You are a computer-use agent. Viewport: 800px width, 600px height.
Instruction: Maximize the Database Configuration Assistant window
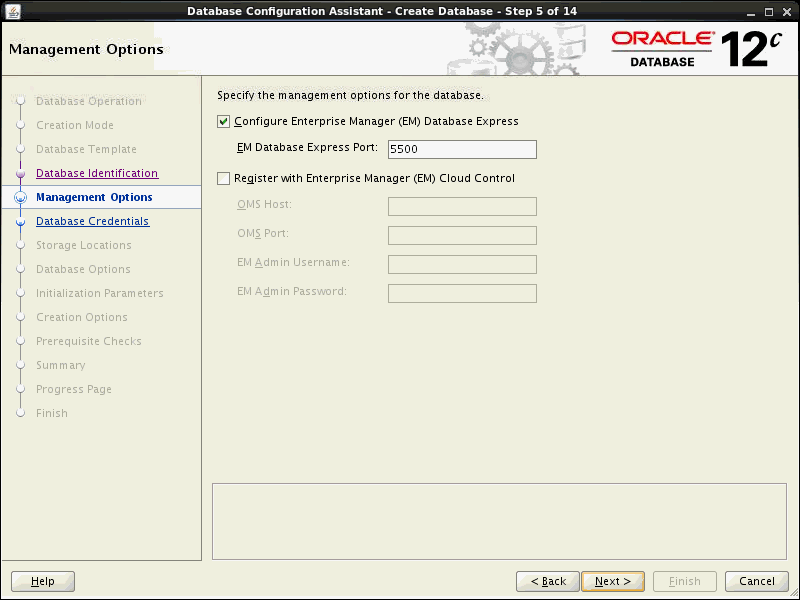[x=769, y=12]
